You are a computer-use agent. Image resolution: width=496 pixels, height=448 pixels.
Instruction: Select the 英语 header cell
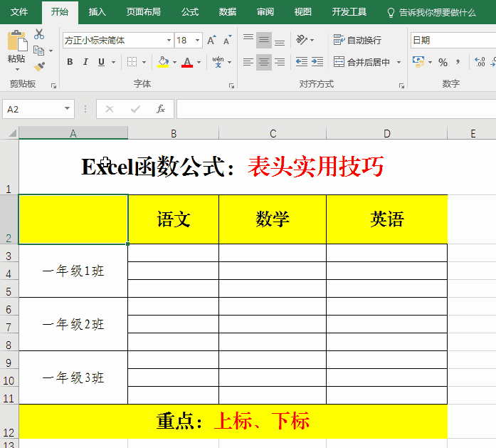[387, 219]
